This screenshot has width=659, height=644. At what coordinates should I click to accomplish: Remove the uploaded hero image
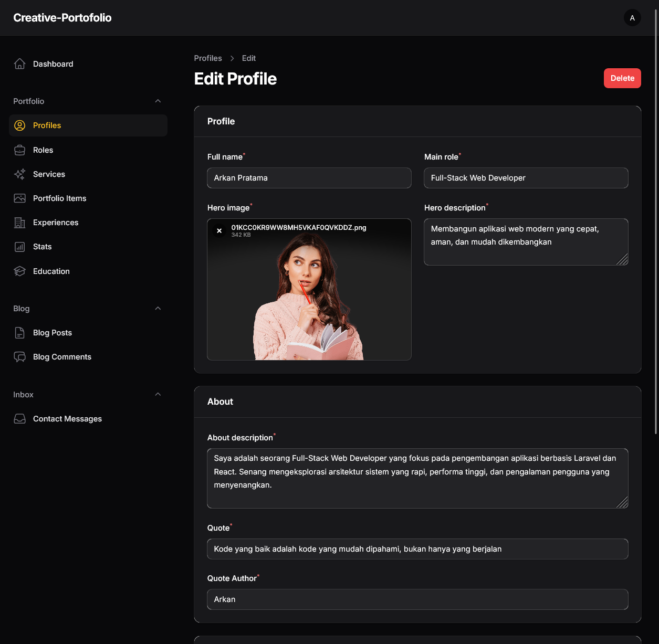(219, 230)
